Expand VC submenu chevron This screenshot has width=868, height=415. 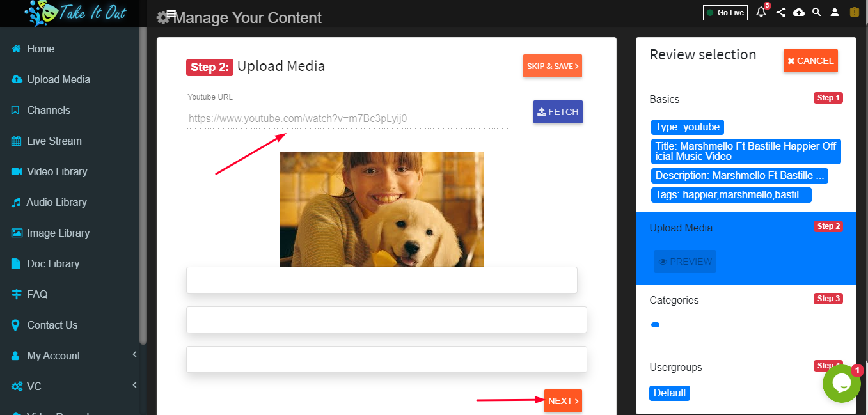[134, 385]
